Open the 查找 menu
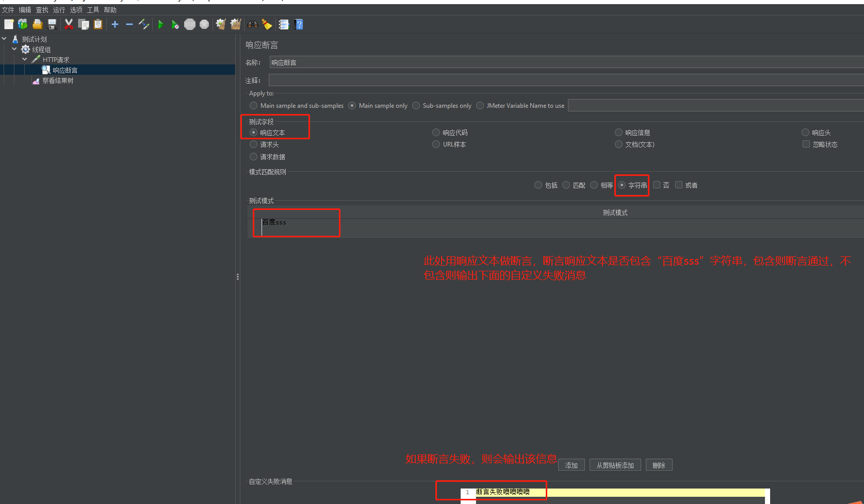 point(42,10)
